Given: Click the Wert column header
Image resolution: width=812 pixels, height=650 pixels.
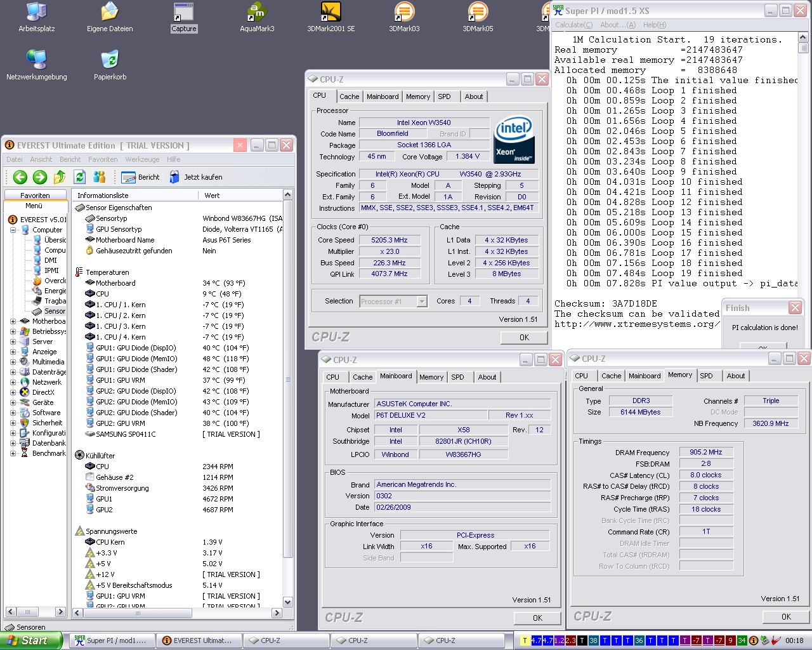Looking at the screenshot, I should click(240, 196).
